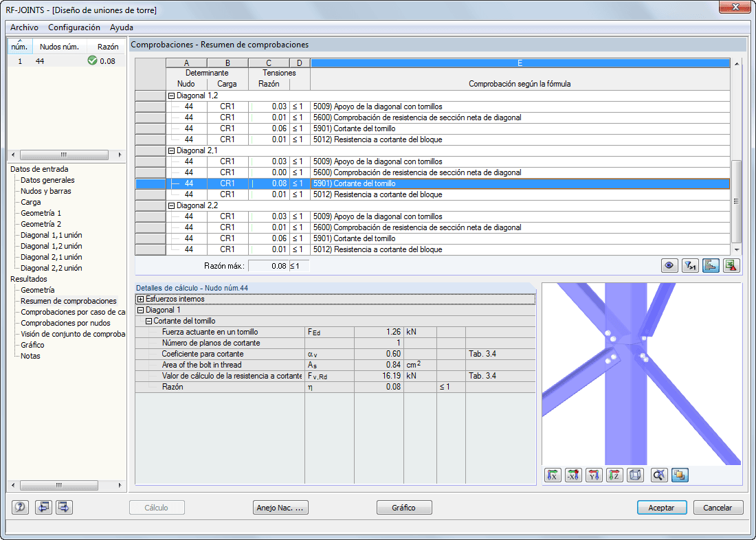This screenshot has height=540, width=756.
Task: Open the Geometría item under Resultados
Action: point(38,290)
